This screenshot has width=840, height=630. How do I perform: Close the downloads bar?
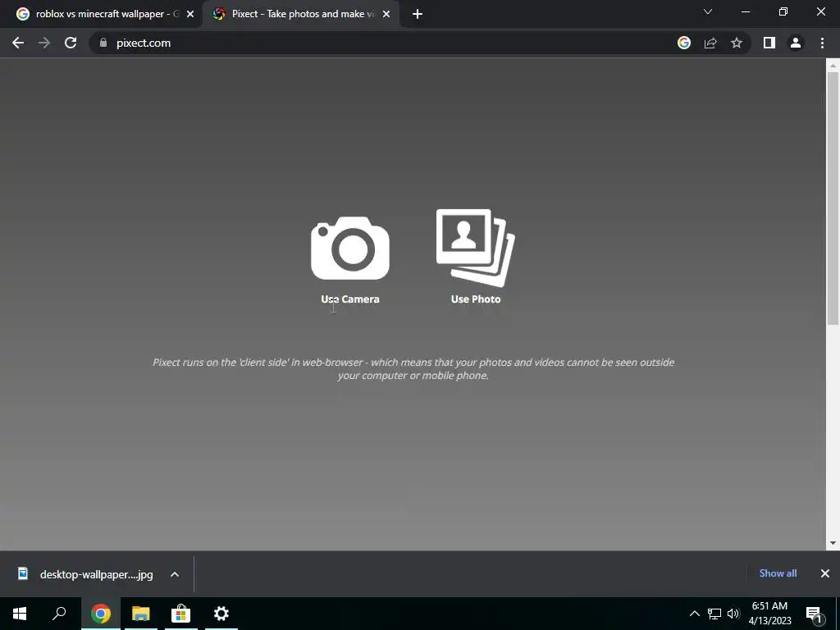825,573
